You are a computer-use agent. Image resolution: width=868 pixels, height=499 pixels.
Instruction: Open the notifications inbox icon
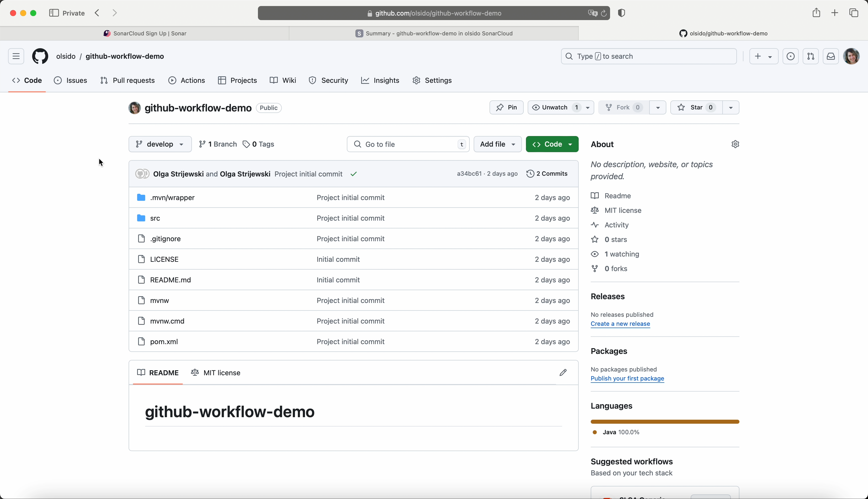click(x=831, y=56)
